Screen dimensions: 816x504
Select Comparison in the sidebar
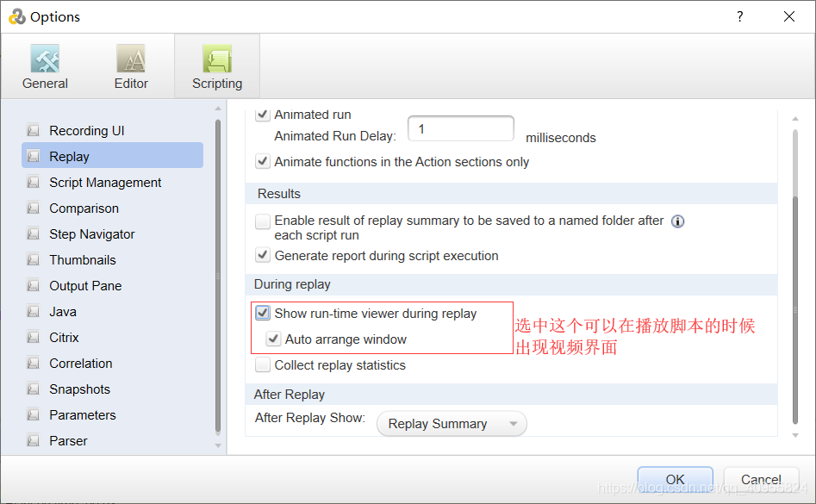(x=112, y=208)
